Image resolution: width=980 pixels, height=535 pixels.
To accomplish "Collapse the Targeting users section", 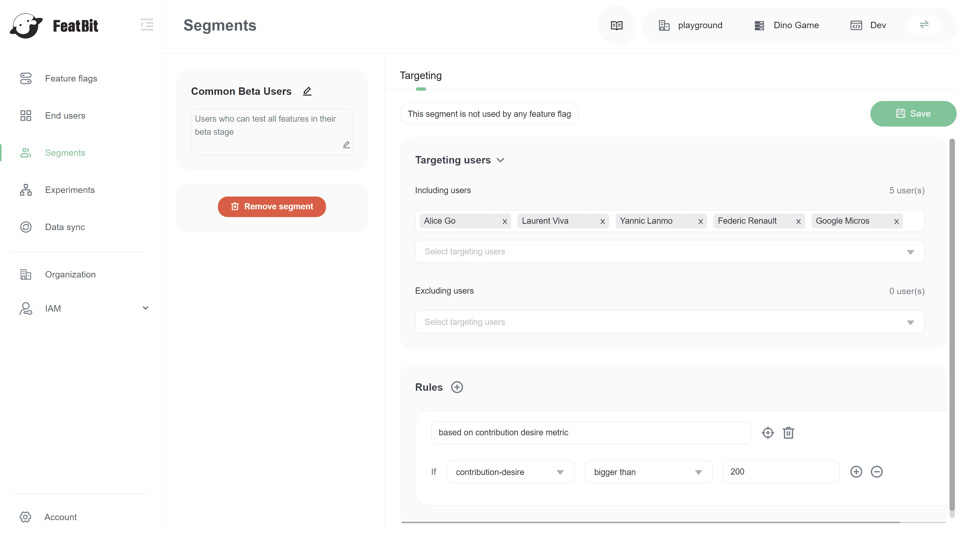I will [500, 160].
